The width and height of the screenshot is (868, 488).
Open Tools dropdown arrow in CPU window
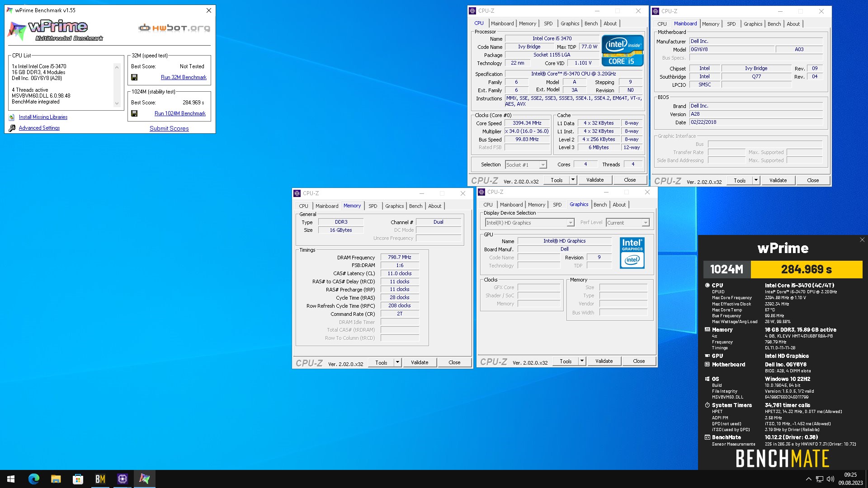573,180
